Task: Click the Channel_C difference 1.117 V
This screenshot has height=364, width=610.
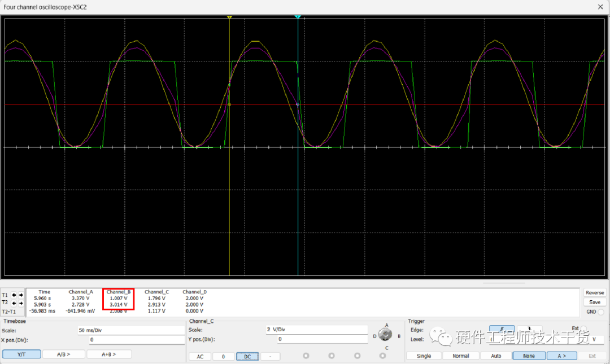Action: (156, 311)
